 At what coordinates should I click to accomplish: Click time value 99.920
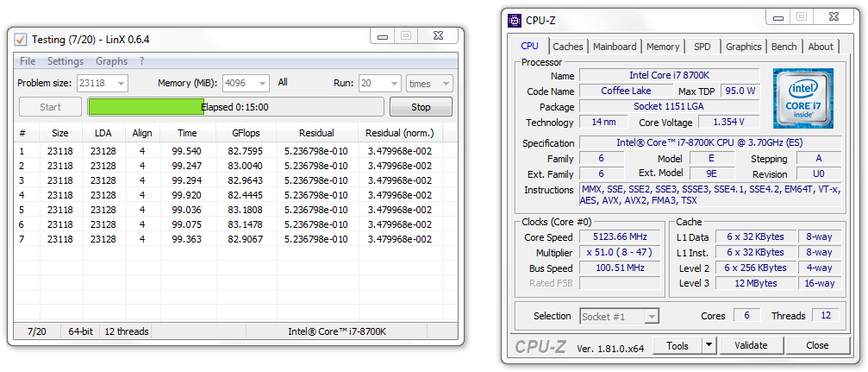[186, 195]
